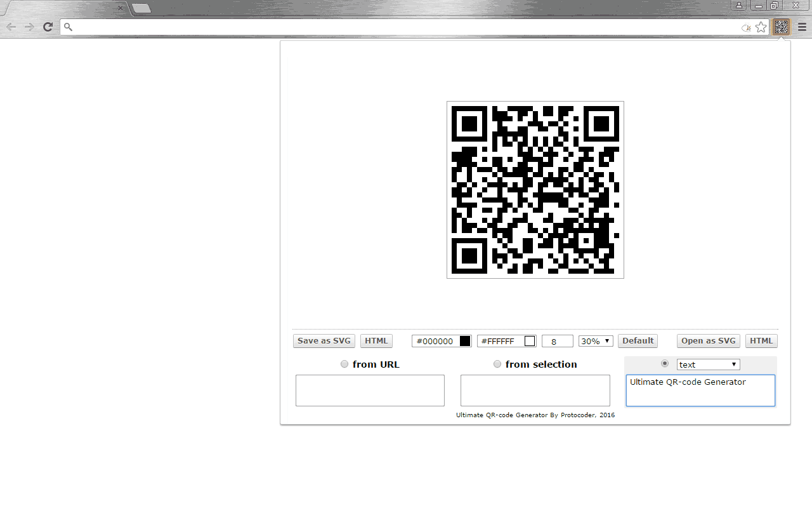Click the Save as SVG button
The height and width of the screenshot is (508, 812).
[x=324, y=341]
